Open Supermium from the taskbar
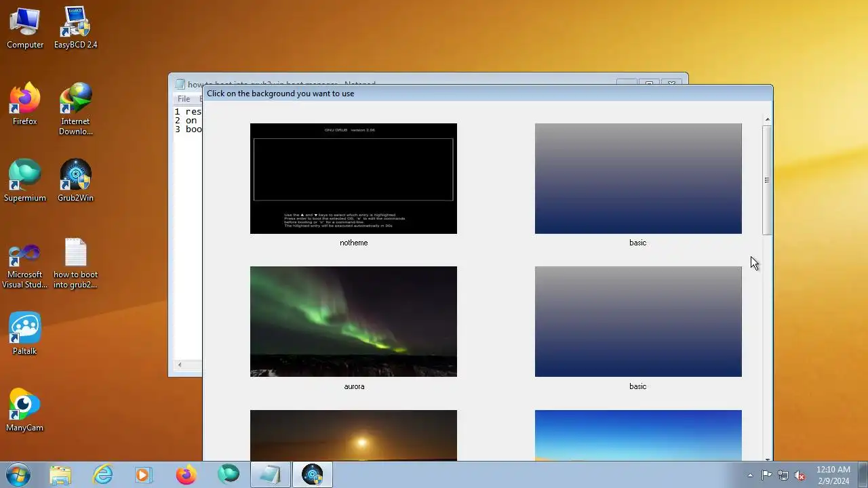This screenshot has height=488, width=868. pos(228,475)
